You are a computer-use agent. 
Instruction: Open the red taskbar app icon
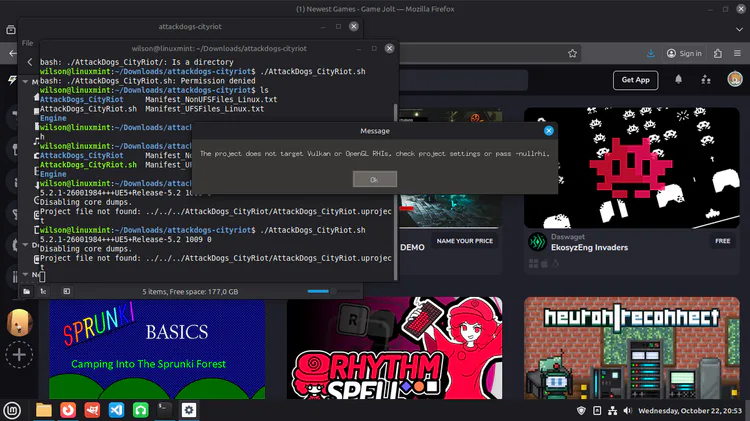[x=92, y=410]
